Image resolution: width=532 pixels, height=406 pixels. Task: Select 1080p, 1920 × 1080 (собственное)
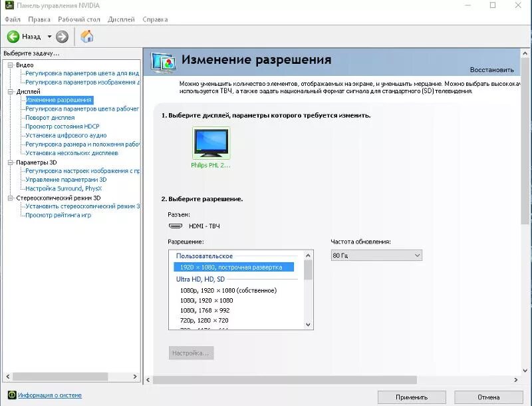point(228,290)
